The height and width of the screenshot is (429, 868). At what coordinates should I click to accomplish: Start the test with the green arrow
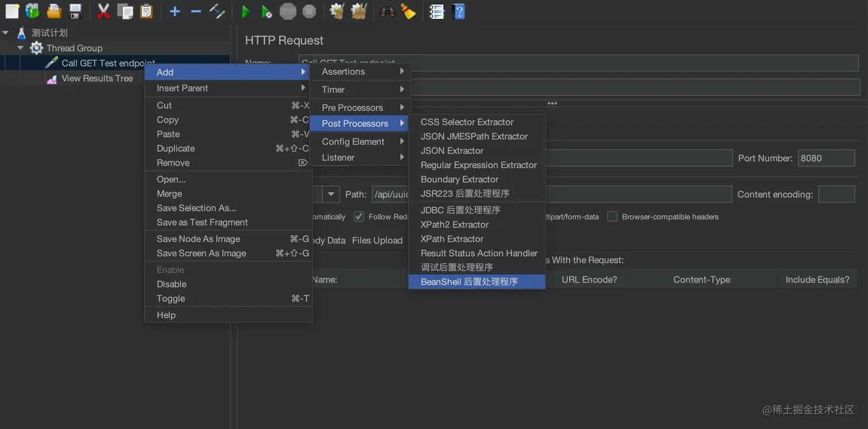[x=246, y=11]
